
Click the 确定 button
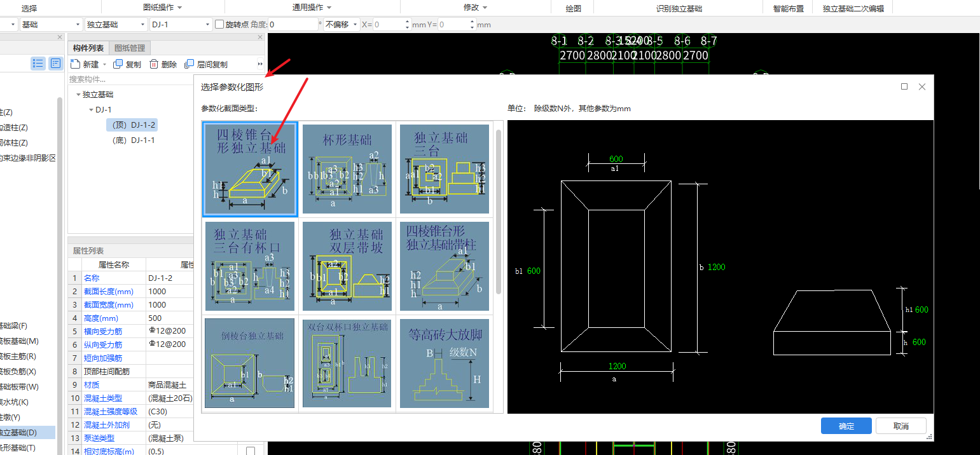coord(846,426)
